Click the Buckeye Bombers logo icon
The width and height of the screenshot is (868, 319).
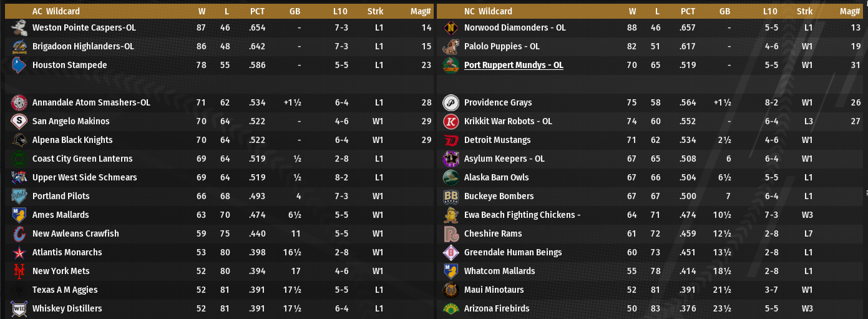point(451,196)
